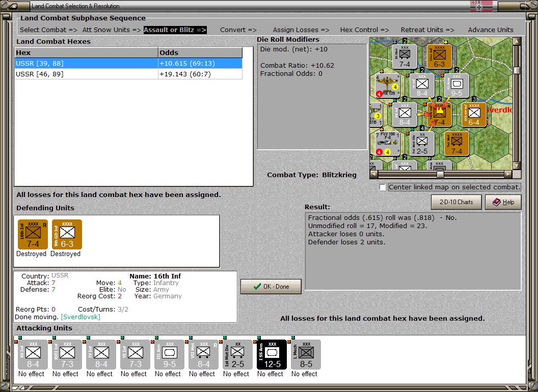Select attacking unit XVII Inf 7-3

tap(67, 355)
